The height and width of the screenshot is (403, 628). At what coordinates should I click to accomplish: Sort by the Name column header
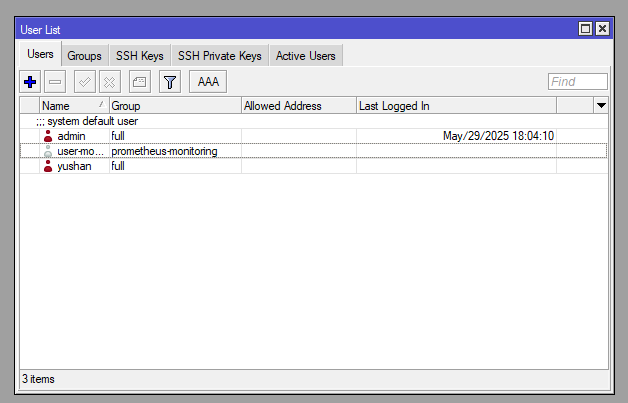point(72,105)
